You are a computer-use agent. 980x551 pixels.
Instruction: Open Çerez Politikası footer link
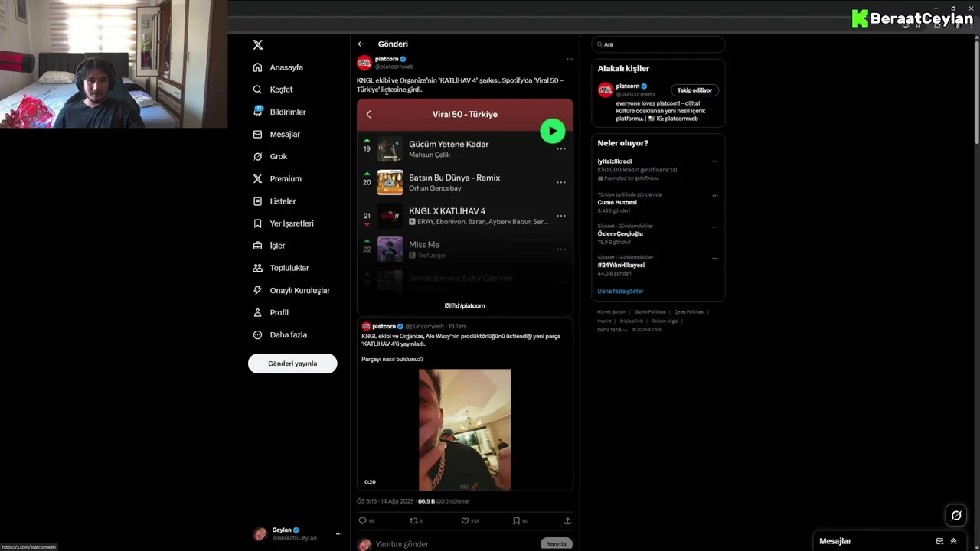(689, 312)
